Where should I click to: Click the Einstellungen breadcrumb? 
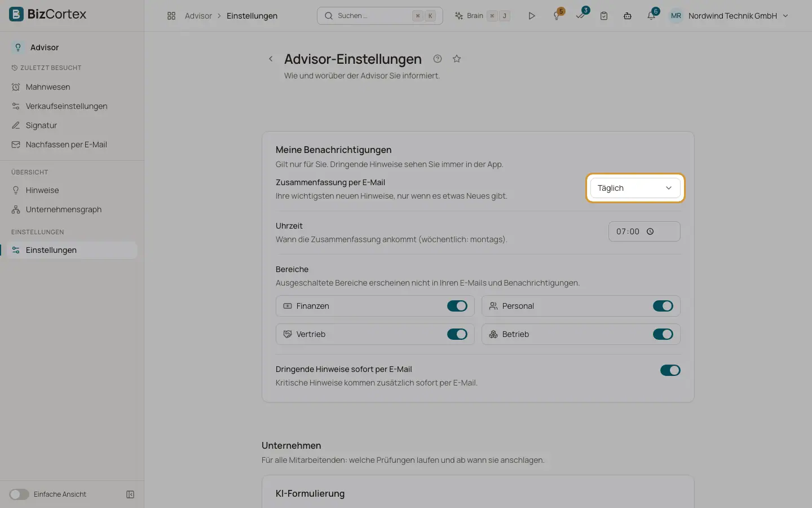(x=252, y=16)
